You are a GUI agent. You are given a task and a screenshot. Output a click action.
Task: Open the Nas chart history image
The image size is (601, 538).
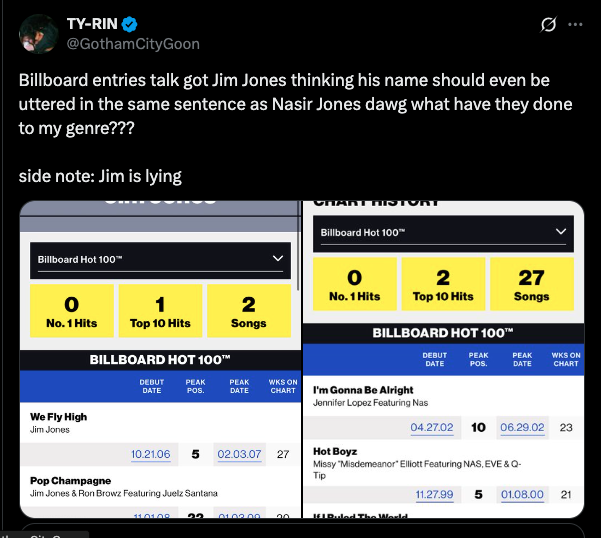click(x=443, y=359)
